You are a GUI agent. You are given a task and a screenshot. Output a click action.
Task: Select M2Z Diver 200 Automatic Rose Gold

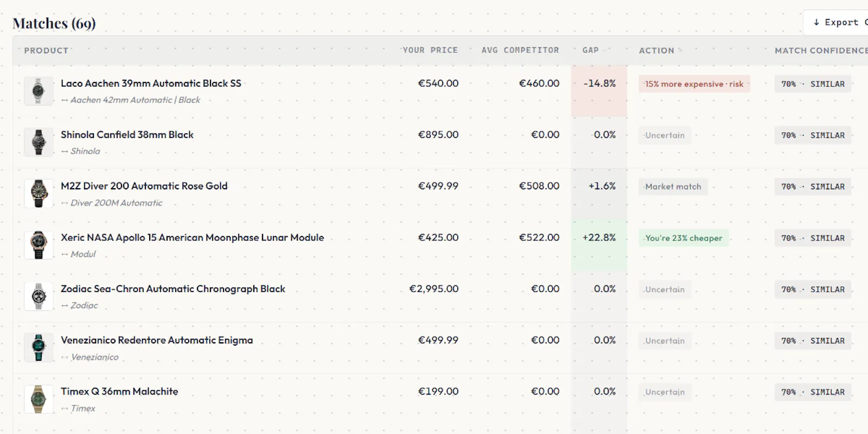(144, 186)
